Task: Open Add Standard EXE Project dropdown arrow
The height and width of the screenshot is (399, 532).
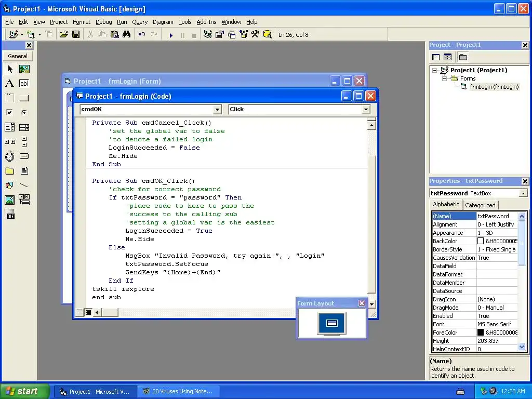Action: pos(22,35)
